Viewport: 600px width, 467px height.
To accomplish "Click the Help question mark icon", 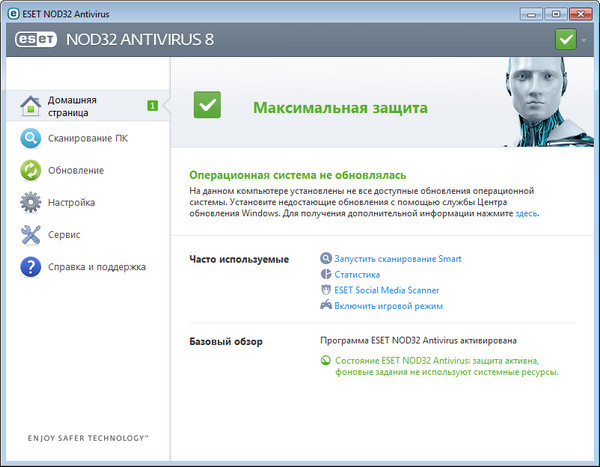I will click(x=31, y=266).
